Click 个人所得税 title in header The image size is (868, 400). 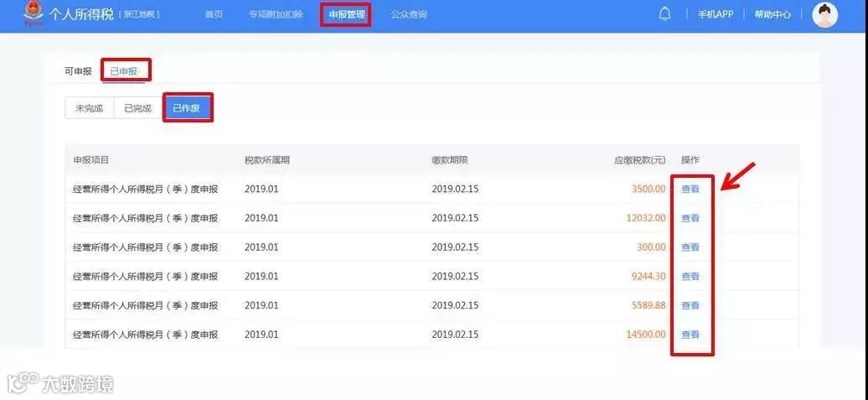(x=81, y=14)
